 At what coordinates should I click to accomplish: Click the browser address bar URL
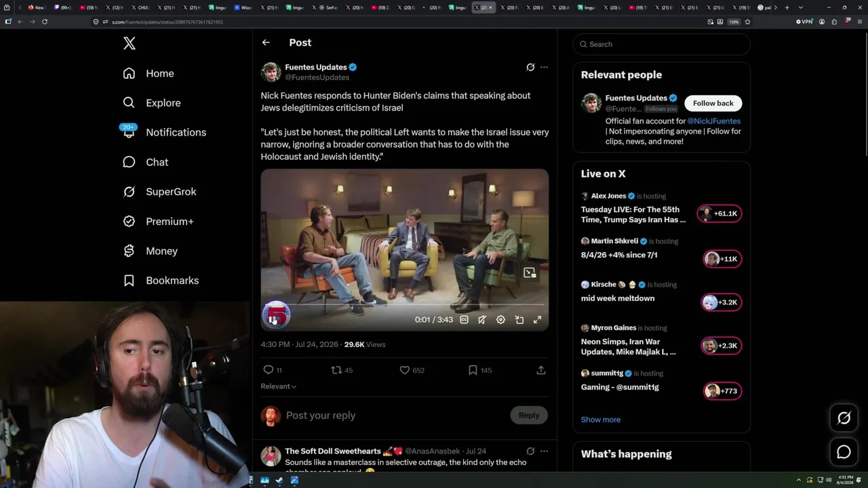click(x=167, y=22)
